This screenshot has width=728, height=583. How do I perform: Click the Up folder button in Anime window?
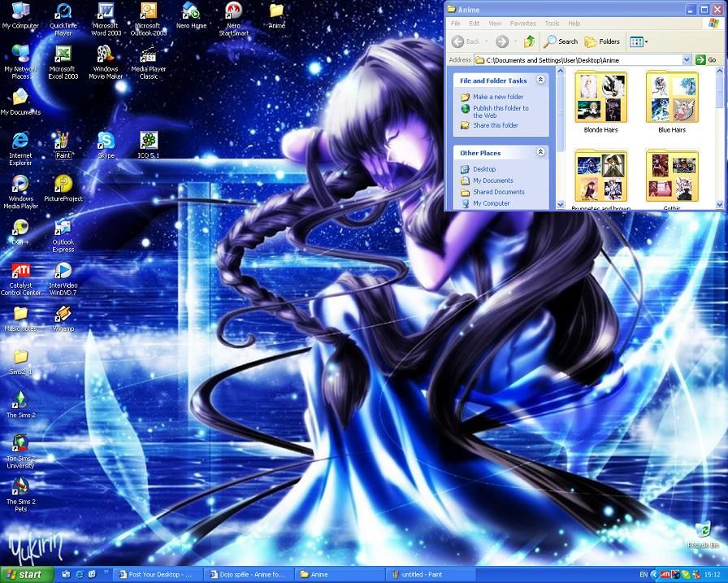click(x=529, y=41)
